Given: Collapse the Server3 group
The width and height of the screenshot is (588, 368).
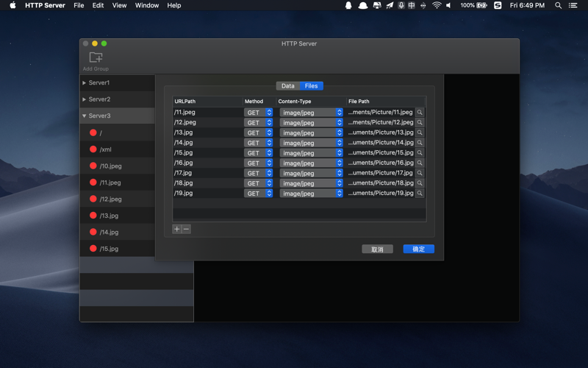Looking at the screenshot, I should coord(85,116).
